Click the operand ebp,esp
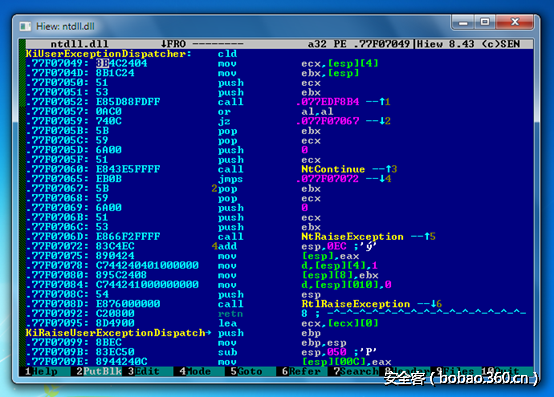Image resolution: width=554 pixels, height=397 pixels. tap(324, 343)
